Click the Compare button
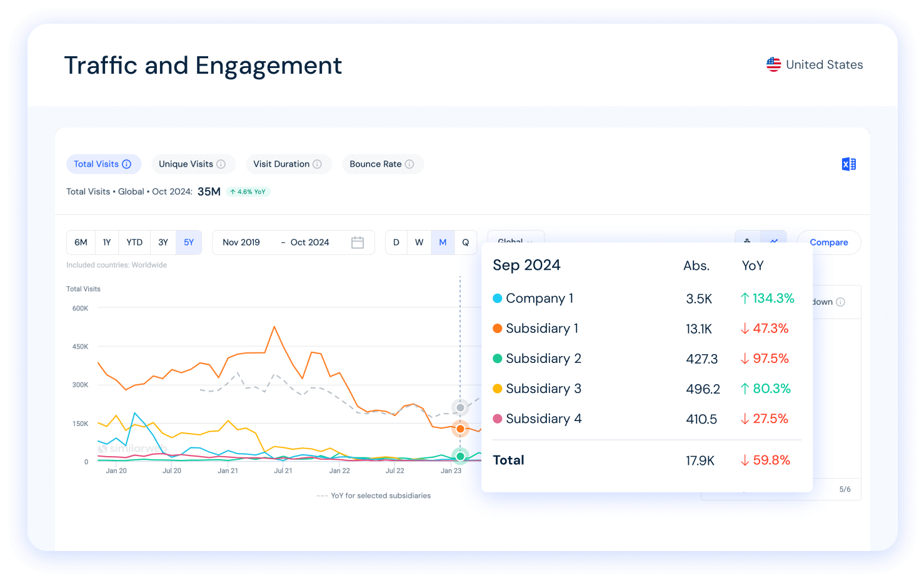 [x=829, y=242]
